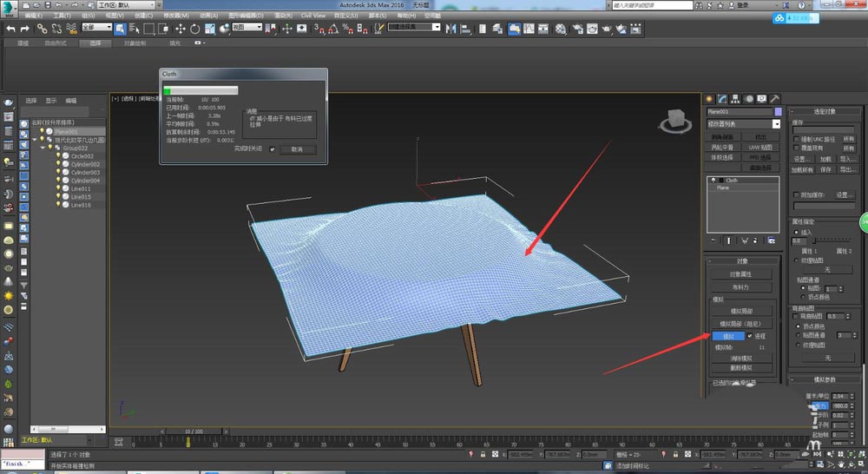This screenshot has height=474, width=868.
Task: Open the Modify command panel tab
Action: coord(722,99)
